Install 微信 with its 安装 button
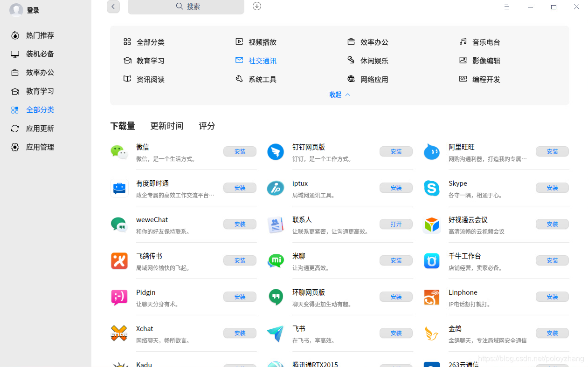The image size is (588, 367). pos(240,151)
